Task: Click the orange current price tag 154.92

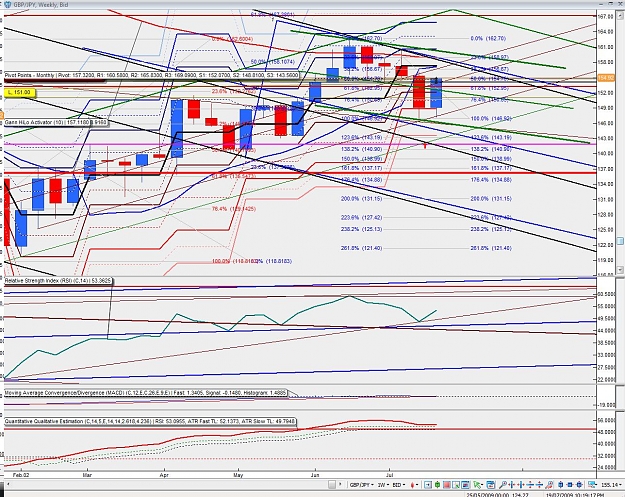Action: [x=605, y=78]
